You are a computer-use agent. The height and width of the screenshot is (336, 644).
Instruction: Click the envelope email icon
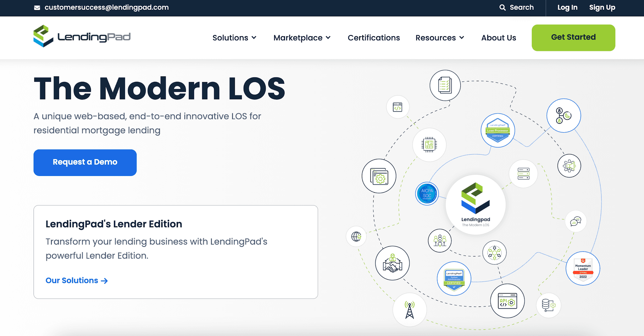[x=37, y=8]
